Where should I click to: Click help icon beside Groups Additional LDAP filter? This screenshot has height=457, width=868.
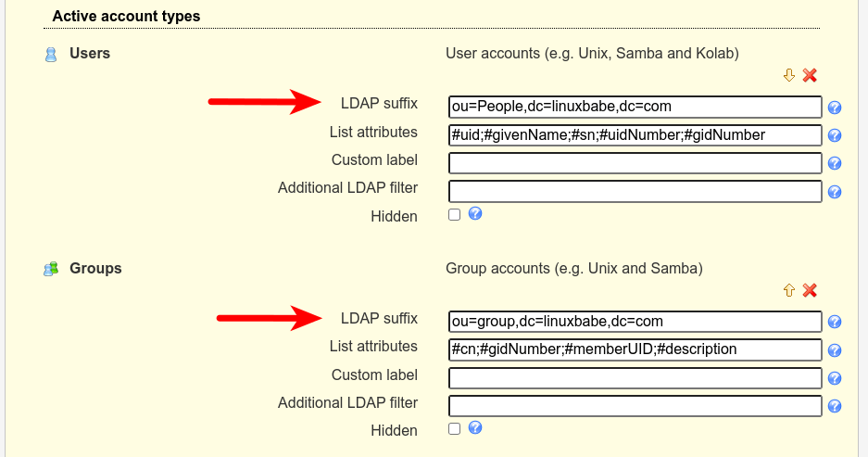(834, 407)
